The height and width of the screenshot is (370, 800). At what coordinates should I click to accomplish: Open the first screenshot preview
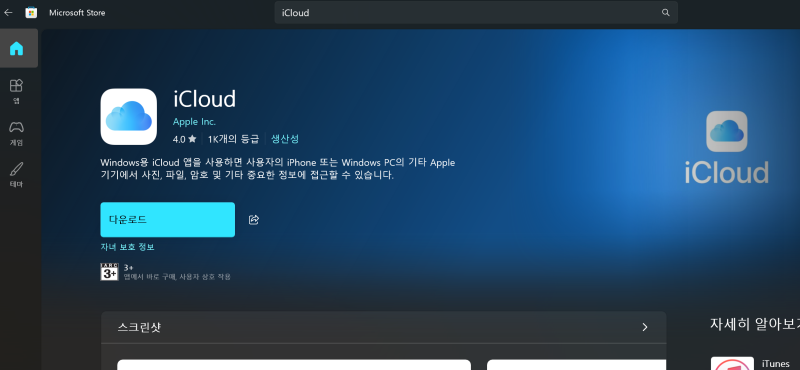(x=294, y=364)
